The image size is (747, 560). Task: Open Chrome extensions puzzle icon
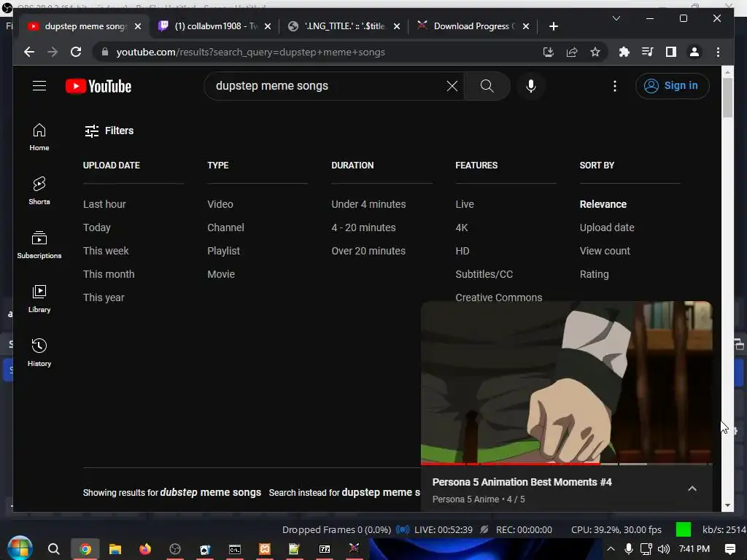pyautogui.click(x=624, y=52)
